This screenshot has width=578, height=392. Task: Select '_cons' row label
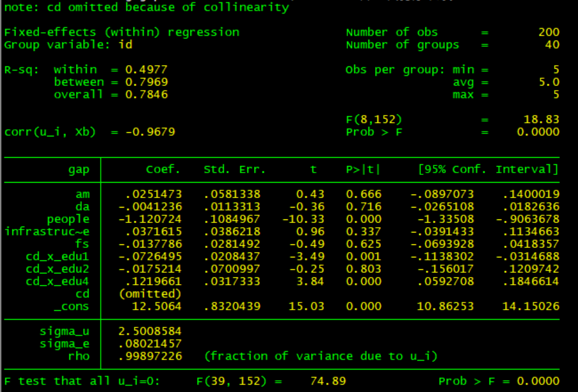point(72,307)
